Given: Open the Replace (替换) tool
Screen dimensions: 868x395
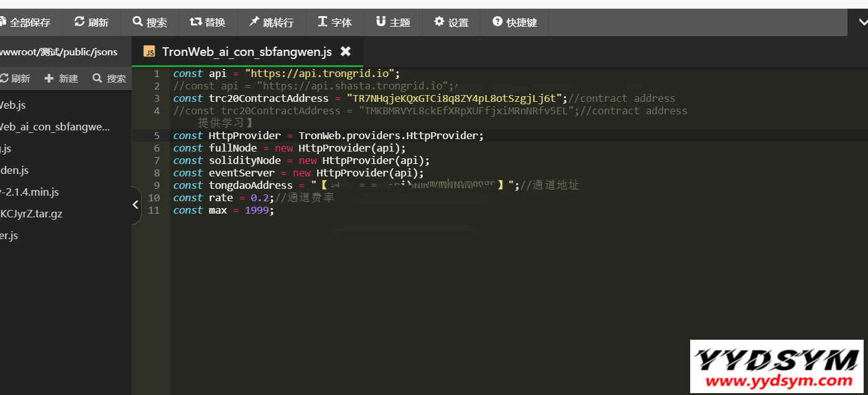Looking at the screenshot, I should 196,22.
